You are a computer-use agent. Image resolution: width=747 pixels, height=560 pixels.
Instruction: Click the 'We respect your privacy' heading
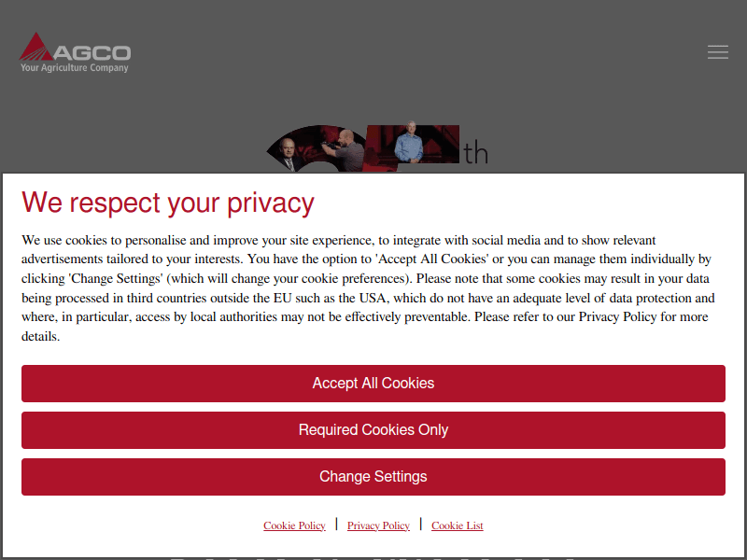[168, 203]
